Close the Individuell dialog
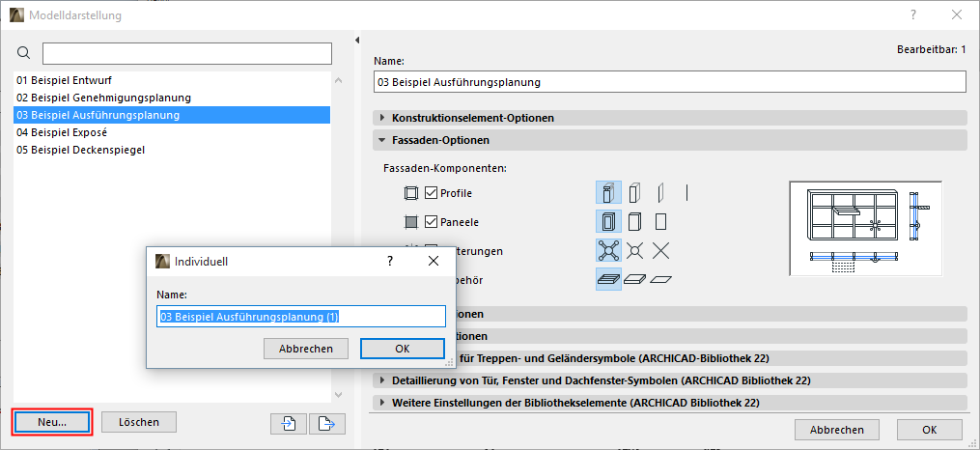The width and height of the screenshot is (980, 450). 434,262
